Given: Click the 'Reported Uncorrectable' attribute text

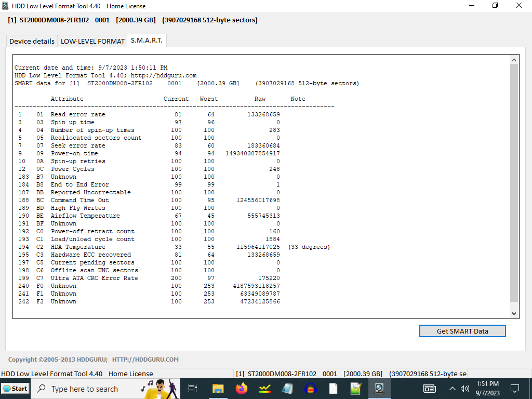Looking at the screenshot, I should tap(90, 192).
